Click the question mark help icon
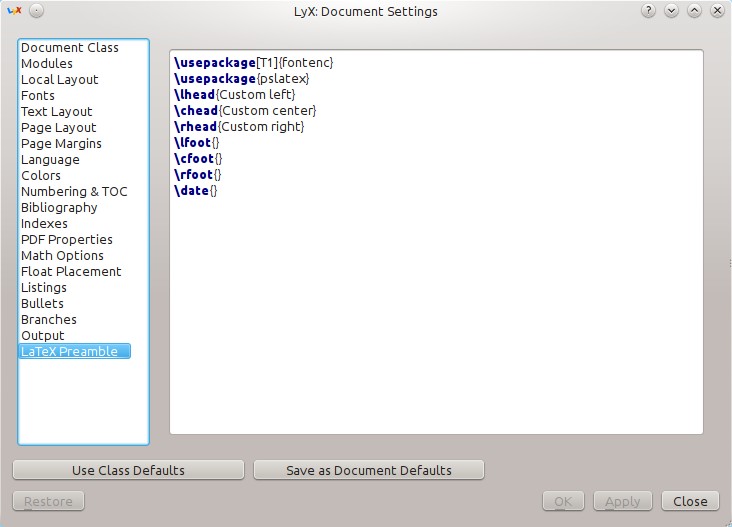The width and height of the screenshot is (732, 527). pyautogui.click(x=648, y=10)
